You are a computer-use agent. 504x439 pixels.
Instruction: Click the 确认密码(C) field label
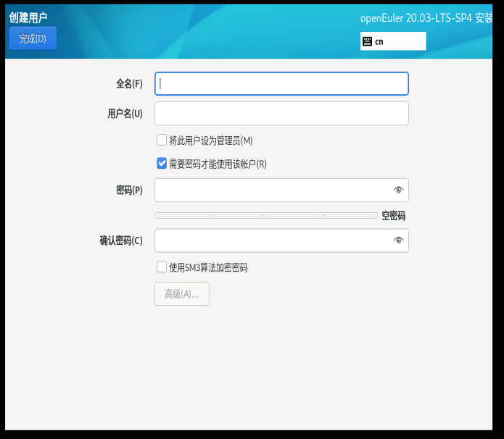[120, 241]
